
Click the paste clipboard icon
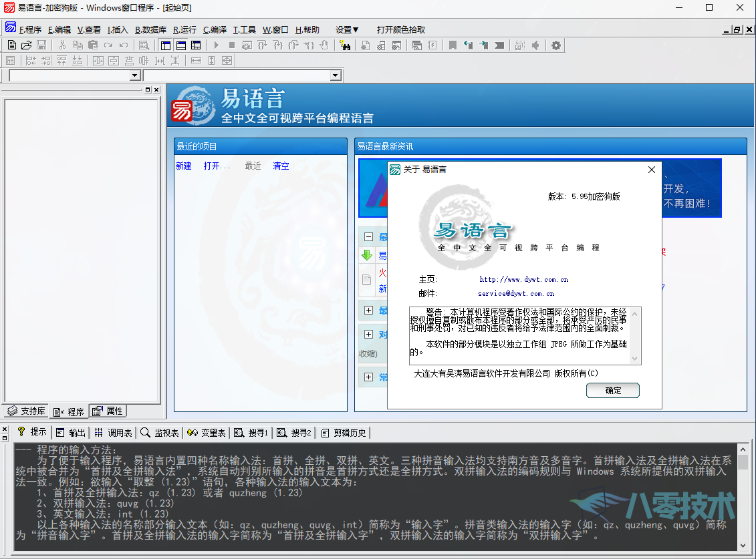coord(93,45)
